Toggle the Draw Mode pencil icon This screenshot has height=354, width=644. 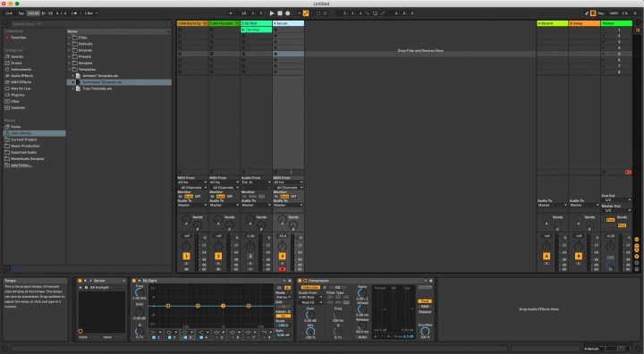coord(587,13)
